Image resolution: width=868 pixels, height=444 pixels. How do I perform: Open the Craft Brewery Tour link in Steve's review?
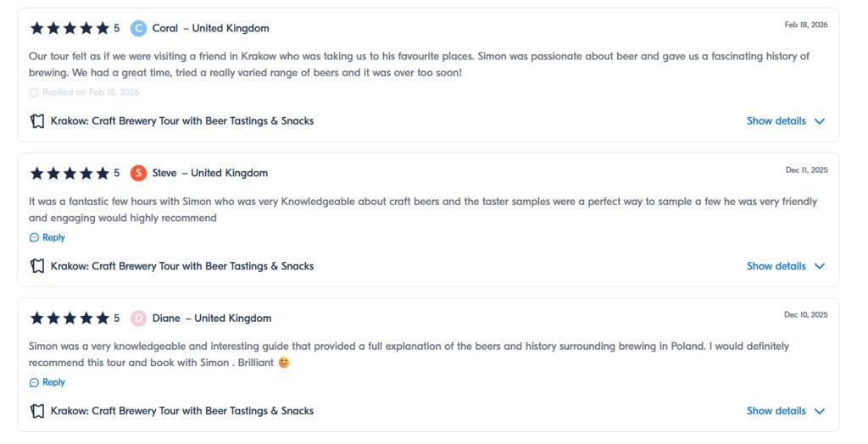tap(182, 266)
